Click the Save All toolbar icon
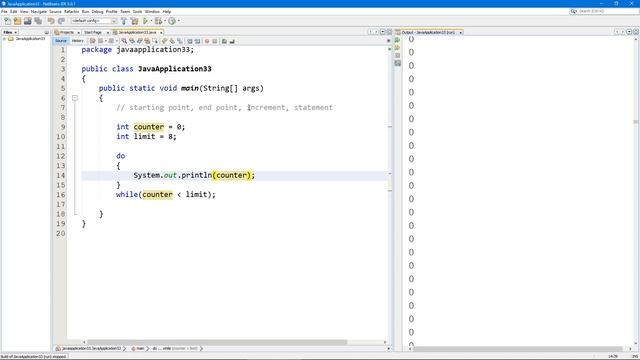Image resolution: width=640 pixels, height=360 pixels. click(38, 21)
